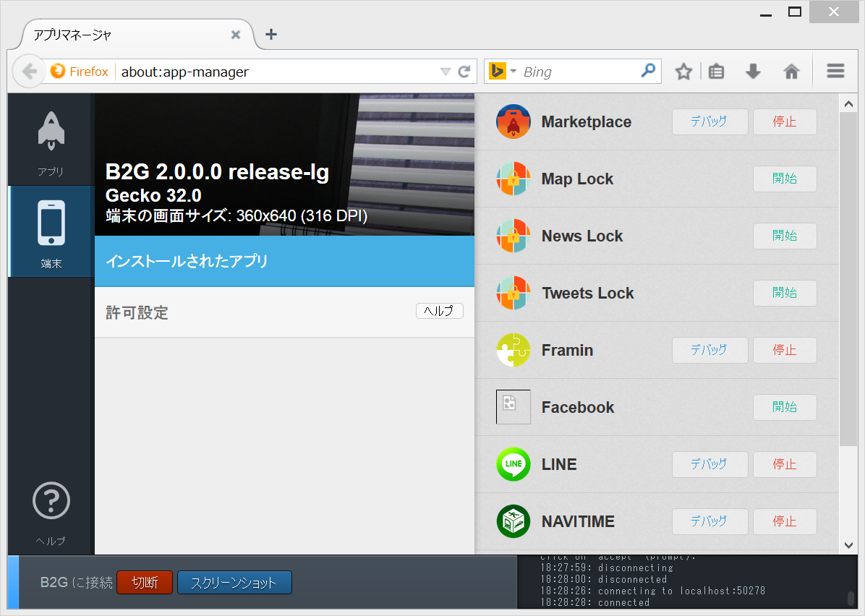Screen dimensions: 865x616
Task: Debug the Marketplace app with デバッグ
Action: click(710, 121)
